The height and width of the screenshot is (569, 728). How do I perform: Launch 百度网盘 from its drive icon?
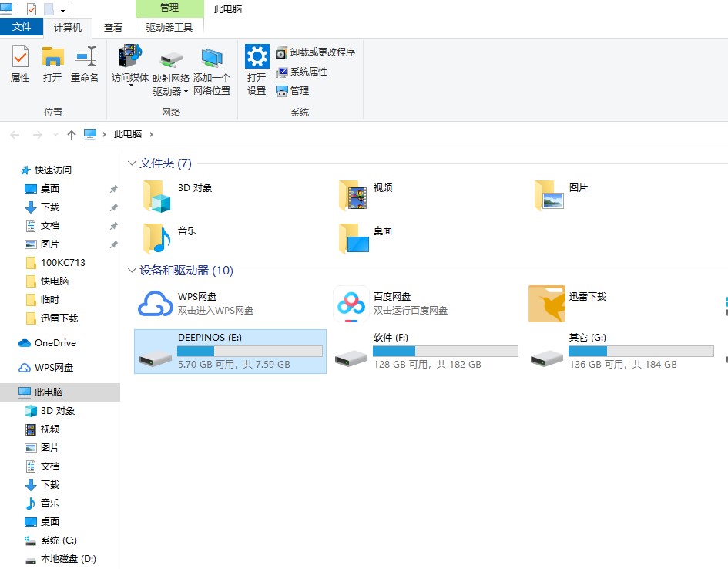click(351, 303)
